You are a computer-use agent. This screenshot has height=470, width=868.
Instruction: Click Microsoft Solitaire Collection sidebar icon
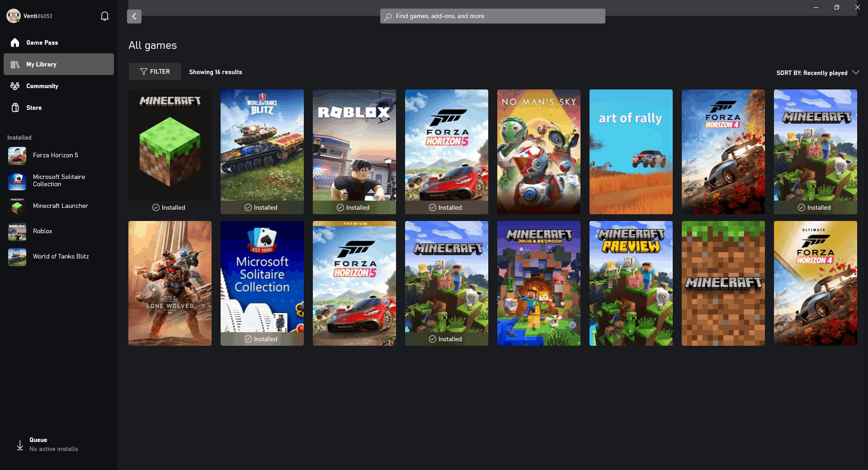[x=17, y=181]
